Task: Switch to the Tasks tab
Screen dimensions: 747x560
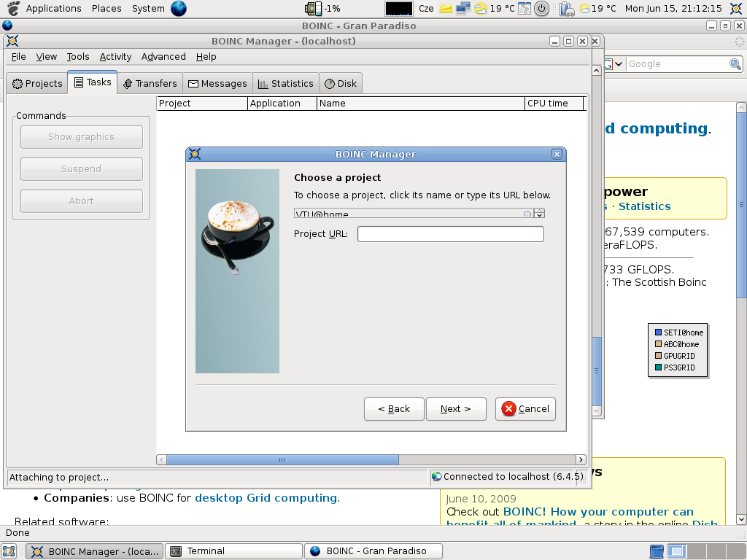Action: point(93,82)
